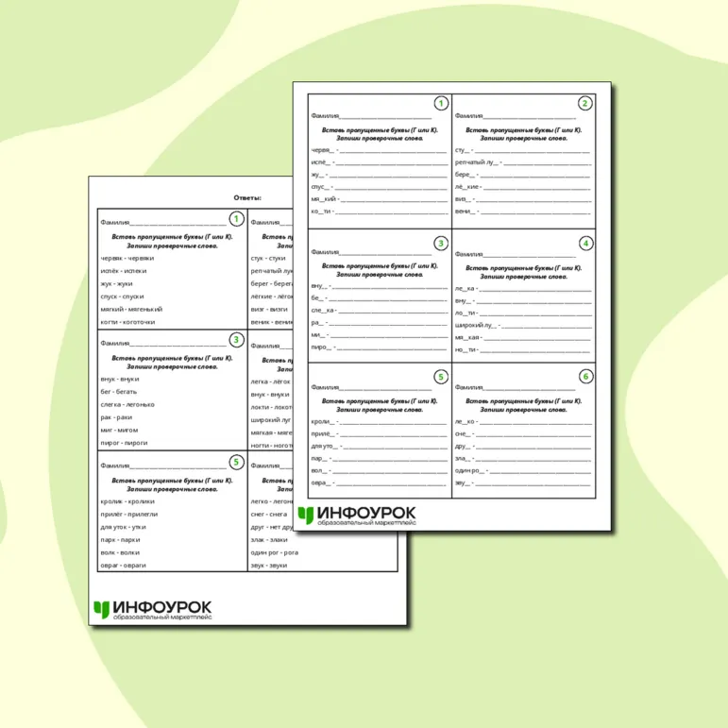This screenshot has width=728, height=728.
Task: Select the answer 'пирог - пироги'
Action: 124,443
